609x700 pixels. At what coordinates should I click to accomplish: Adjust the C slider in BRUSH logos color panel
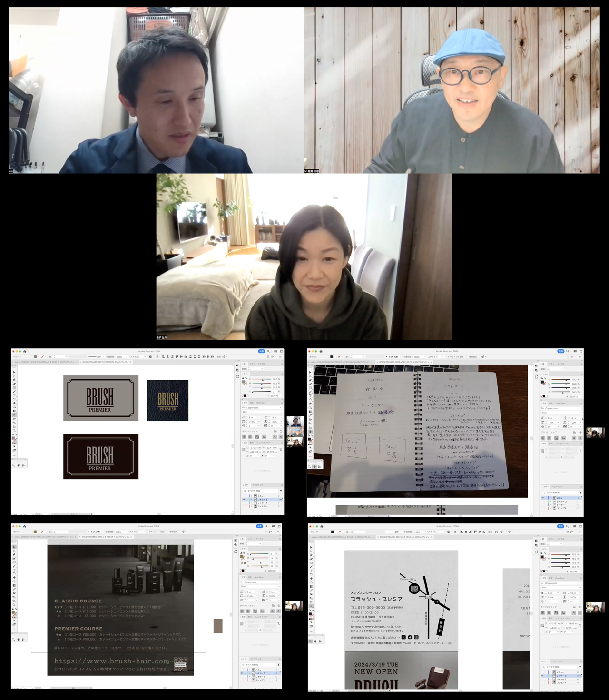pyautogui.click(x=263, y=380)
